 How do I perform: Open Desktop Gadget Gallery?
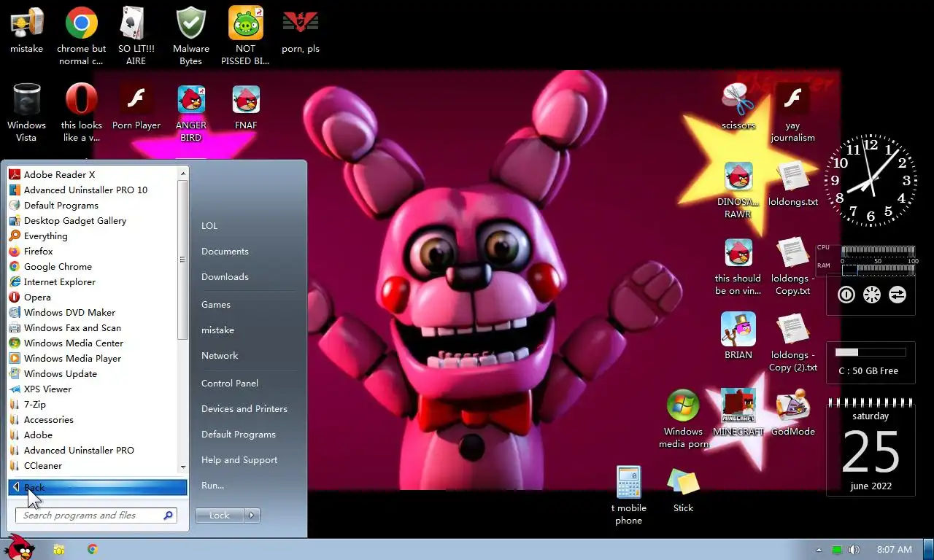point(93,220)
